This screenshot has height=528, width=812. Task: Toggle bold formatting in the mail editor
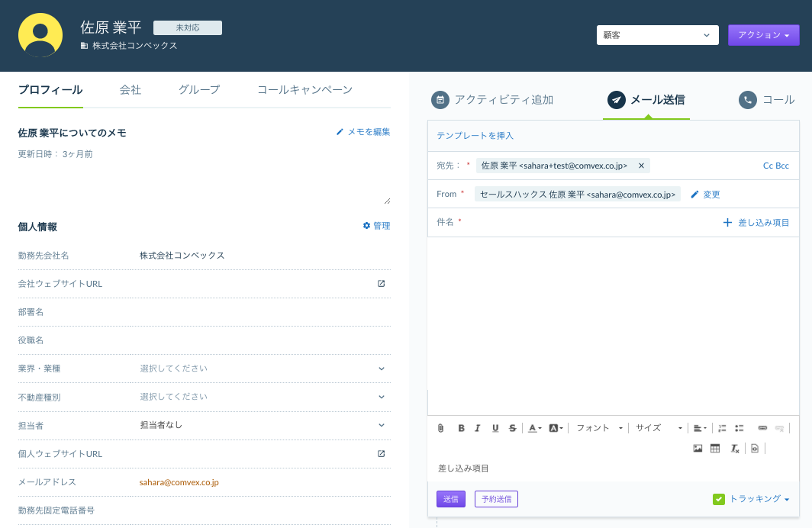[461, 428]
